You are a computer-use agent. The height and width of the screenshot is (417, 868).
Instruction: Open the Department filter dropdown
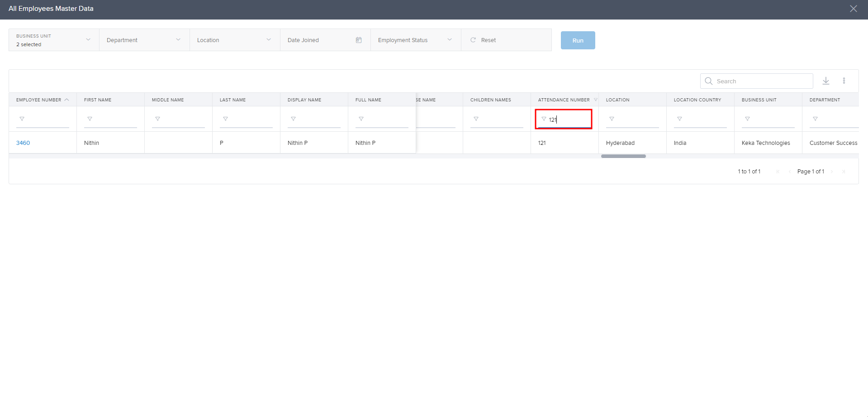pyautogui.click(x=144, y=40)
